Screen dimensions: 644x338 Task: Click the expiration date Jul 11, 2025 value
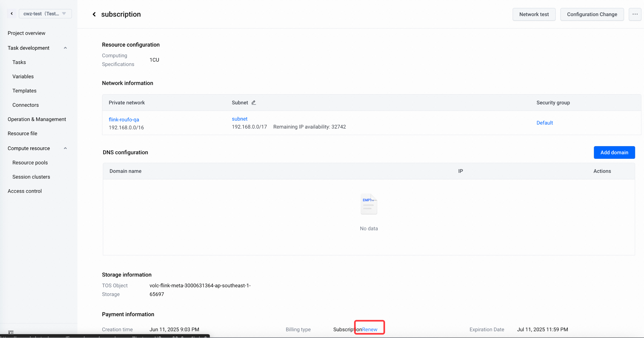click(542, 330)
